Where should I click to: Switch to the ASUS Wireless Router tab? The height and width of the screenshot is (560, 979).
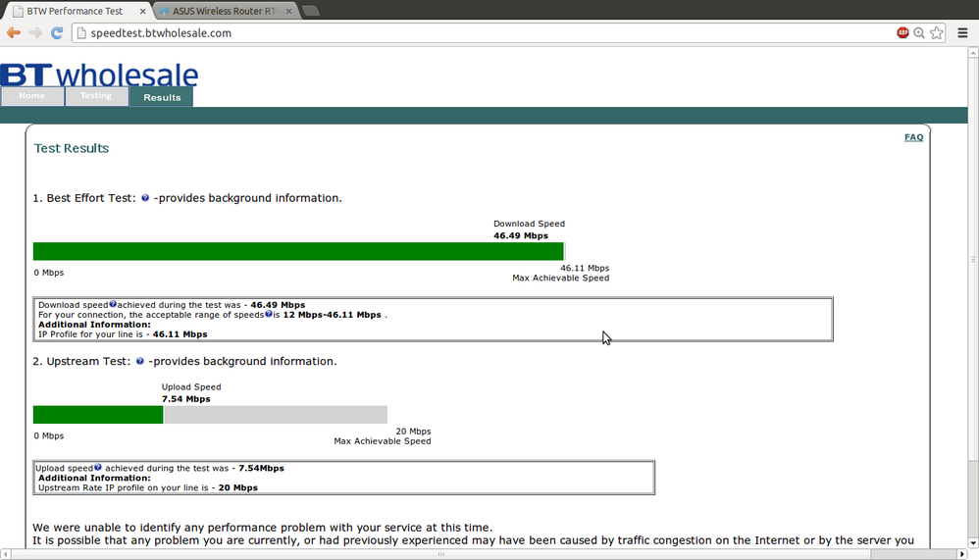(226, 11)
